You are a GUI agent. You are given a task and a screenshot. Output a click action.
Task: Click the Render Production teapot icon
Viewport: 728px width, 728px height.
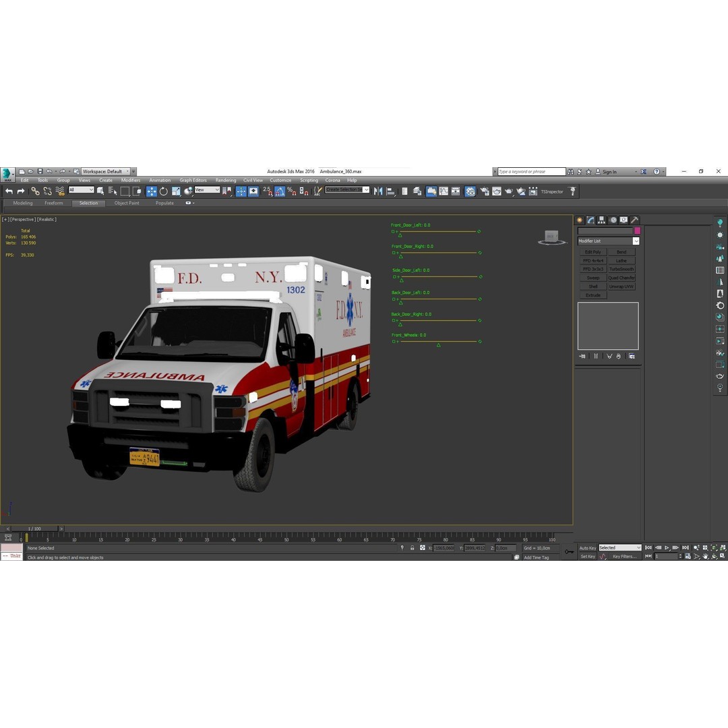tap(509, 191)
